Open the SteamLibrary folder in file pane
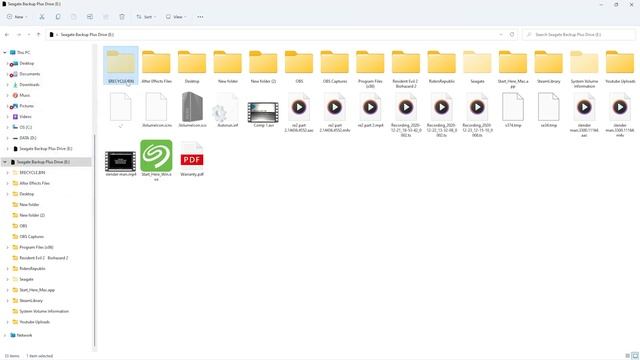 pos(549,66)
